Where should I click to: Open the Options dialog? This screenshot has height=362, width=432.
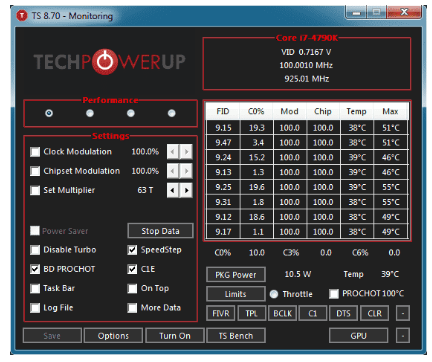click(x=113, y=336)
